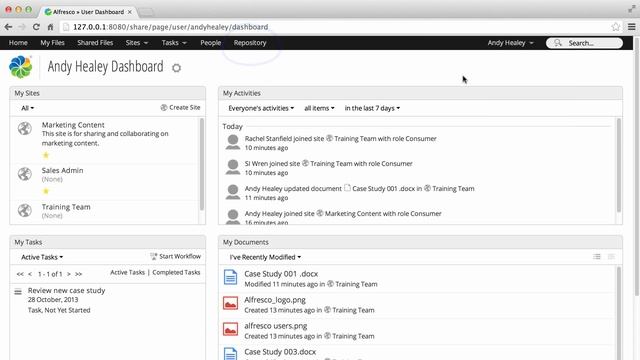640x360 pixels.
Task: Go to Home in top navigation
Action: click(x=18, y=42)
